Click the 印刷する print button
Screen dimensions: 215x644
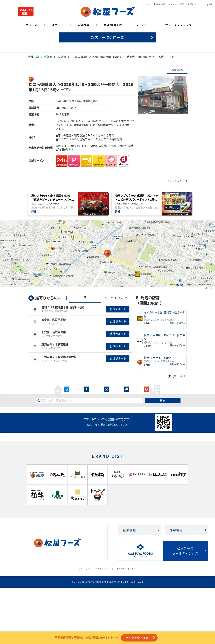click(x=177, y=70)
